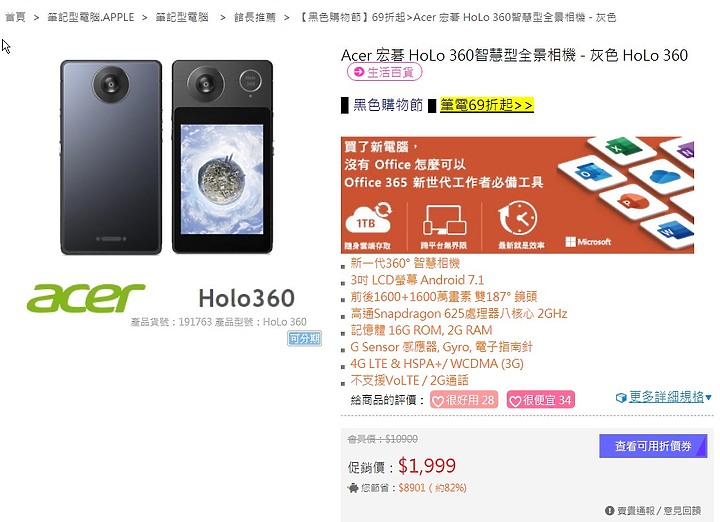Screen dimensions: 720x522
Task: Click the exclamation icon beside 賣貴通報
Action: (x=609, y=511)
